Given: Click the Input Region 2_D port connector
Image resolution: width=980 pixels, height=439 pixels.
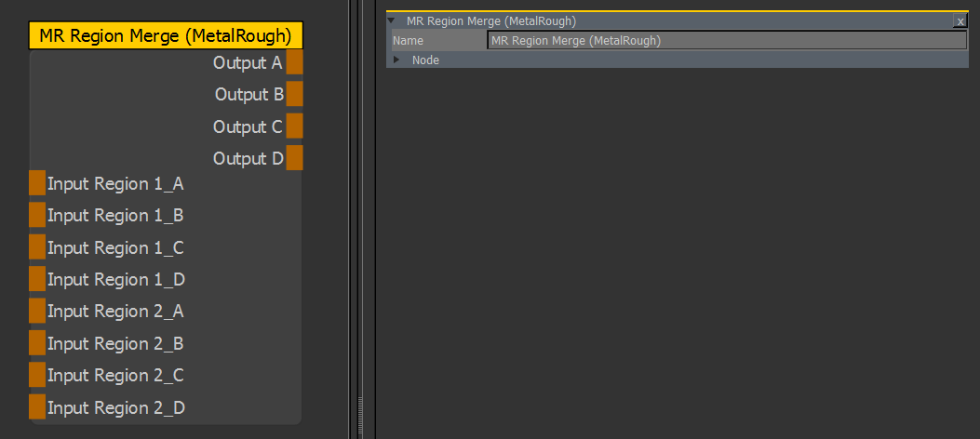Looking at the screenshot, I should point(37,406).
